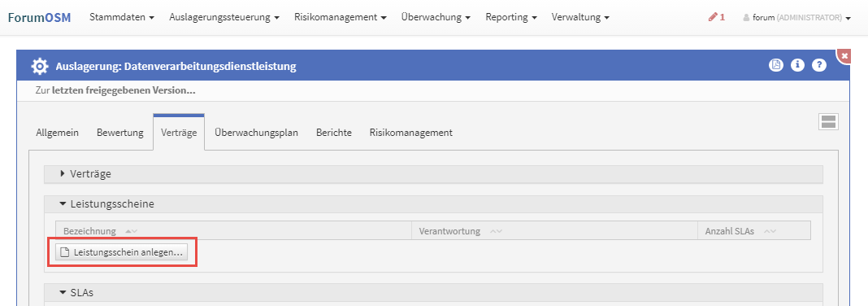This screenshot has width=868, height=306.
Task: Open letzten freigegebenen Version link
Action: [124, 90]
